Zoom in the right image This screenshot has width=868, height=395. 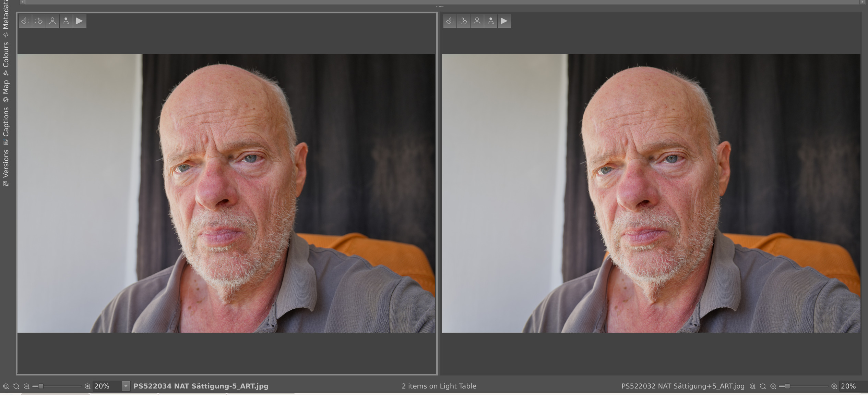(834, 386)
